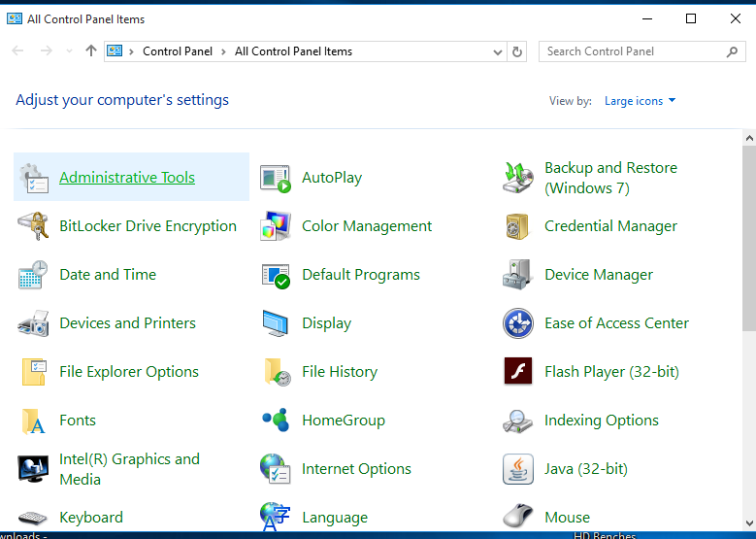The width and height of the screenshot is (756, 539).
Task: Open the HomeGroup text link
Action: pyautogui.click(x=344, y=421)
